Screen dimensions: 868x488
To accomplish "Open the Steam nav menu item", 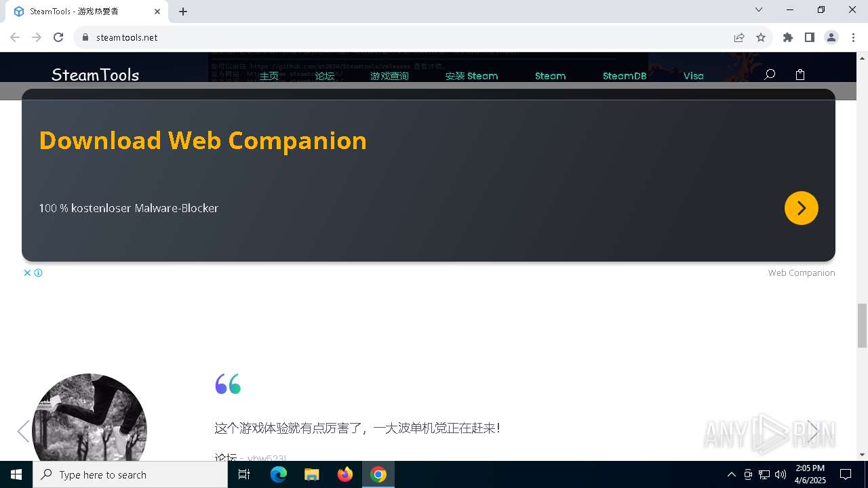I will (x=550, y=76).
